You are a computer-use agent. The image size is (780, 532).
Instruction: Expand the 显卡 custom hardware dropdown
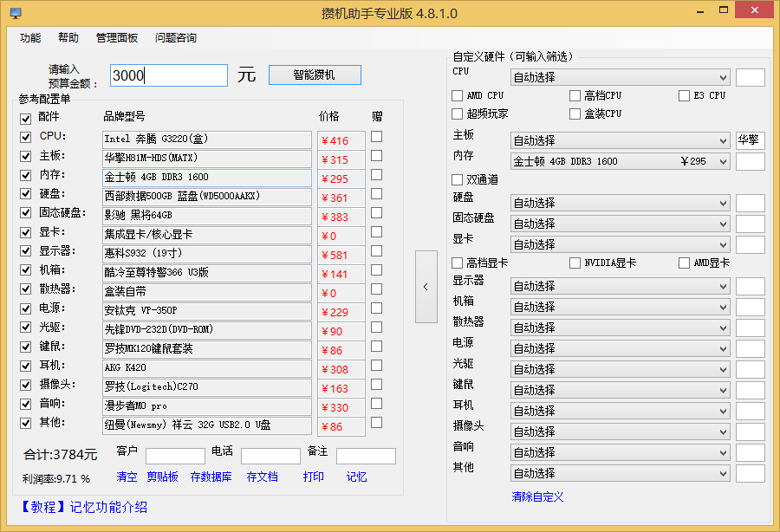click(x=621, y=244)
